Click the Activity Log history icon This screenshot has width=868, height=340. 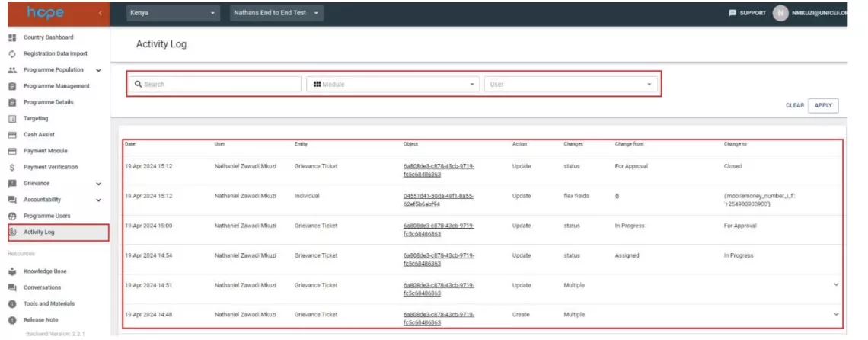click(13, 232)
